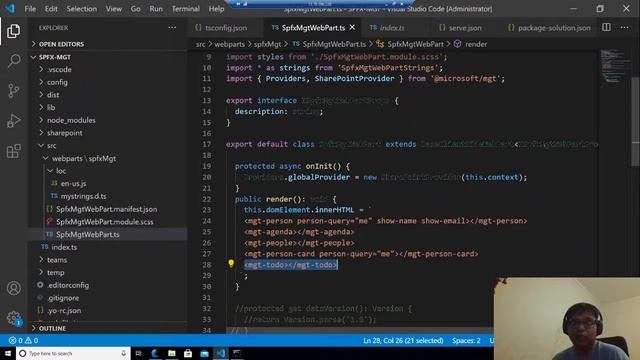Open SpfxMgtWebPart.module.scss file
This screenshot has width=640, height=360.
pyautogui.click(x=104, y=222)
